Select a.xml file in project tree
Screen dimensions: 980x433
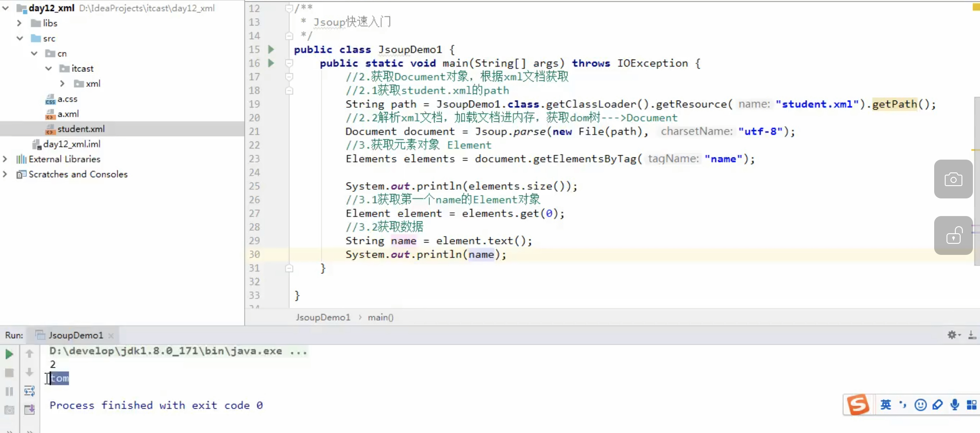[62, 114]
